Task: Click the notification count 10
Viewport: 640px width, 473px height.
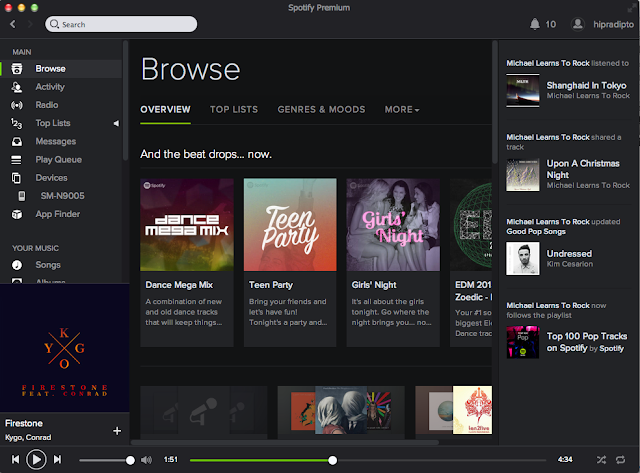Action: coord(551,24)
